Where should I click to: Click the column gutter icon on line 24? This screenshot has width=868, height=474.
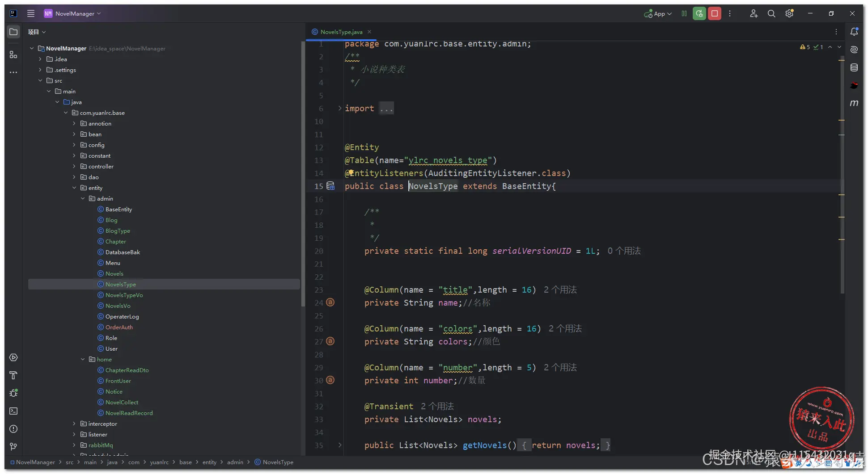330,302
